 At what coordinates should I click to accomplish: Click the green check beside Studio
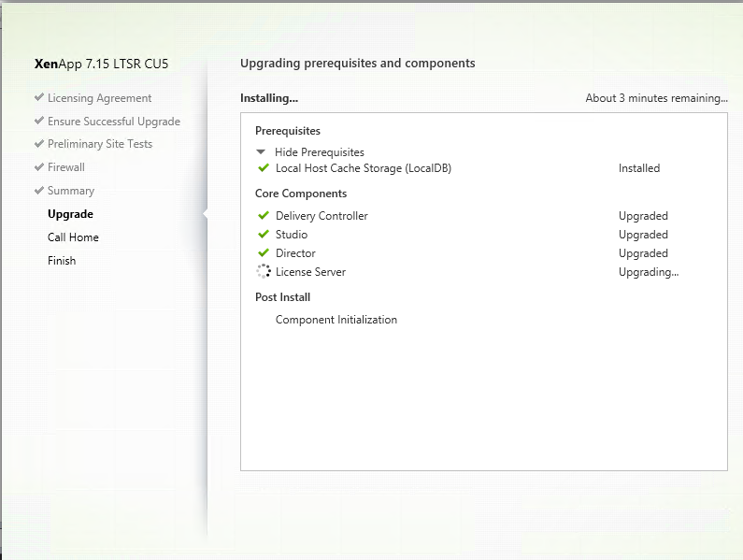(x=264, y=235)
